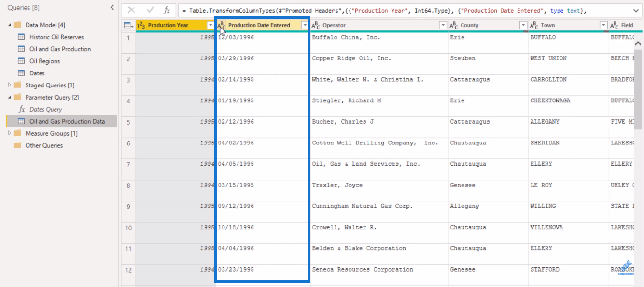Select the Town column header
This screenshot has width=644, height=287.
pos(548,25)
